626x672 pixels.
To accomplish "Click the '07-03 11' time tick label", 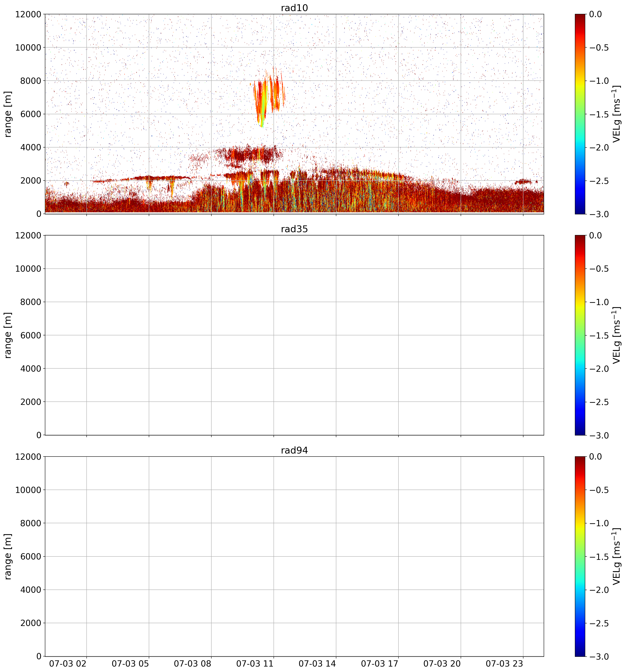I will click(x=255, y=664).
